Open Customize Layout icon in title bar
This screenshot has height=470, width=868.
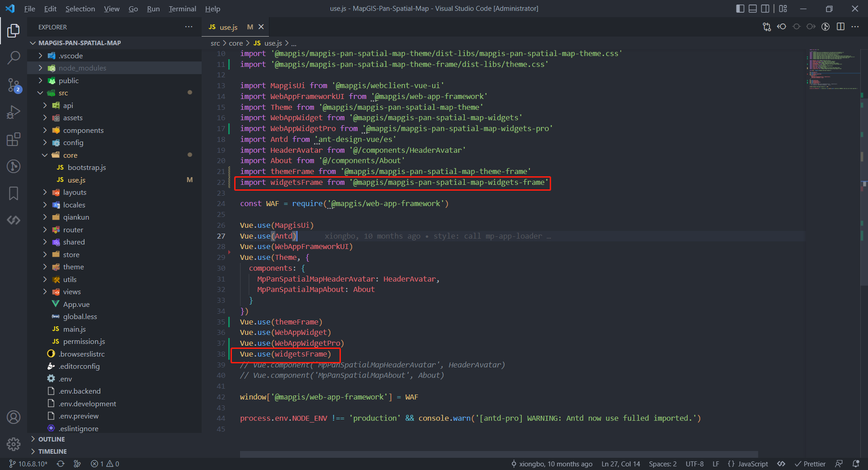coord(783,9)
